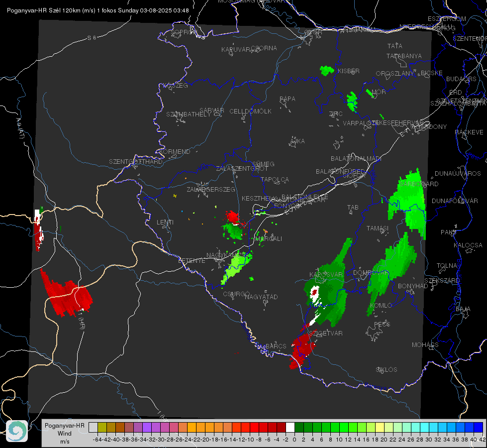
Task: Click the 'Sunday 03-08-2025 03:48' timestamp
Action: point(153,10)
